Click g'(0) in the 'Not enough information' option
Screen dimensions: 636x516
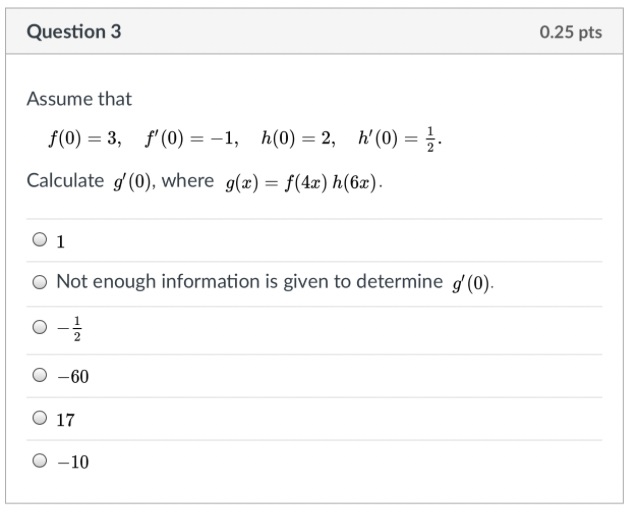[x=470, y=283]
